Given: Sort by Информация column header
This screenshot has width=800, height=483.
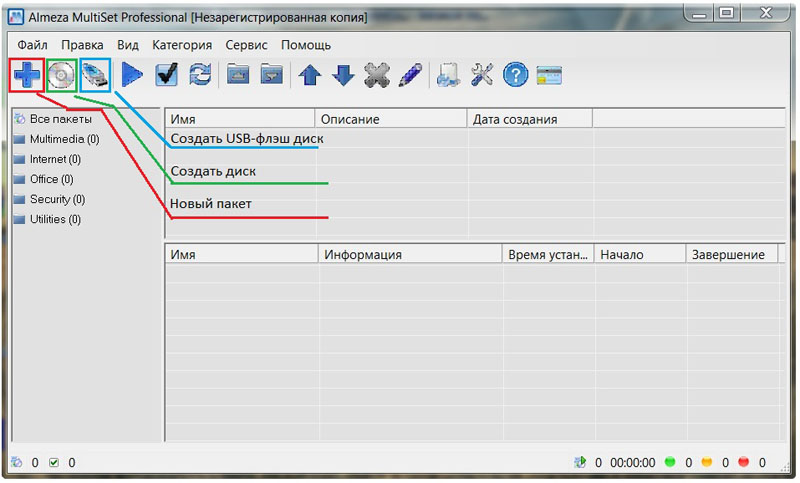Looking at the screenshot, I should point(410,254).
